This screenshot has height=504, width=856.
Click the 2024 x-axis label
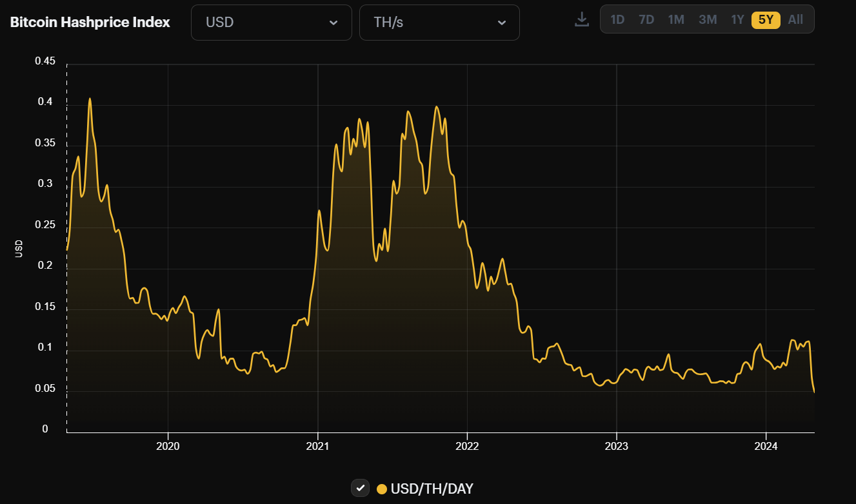(766, 445)
